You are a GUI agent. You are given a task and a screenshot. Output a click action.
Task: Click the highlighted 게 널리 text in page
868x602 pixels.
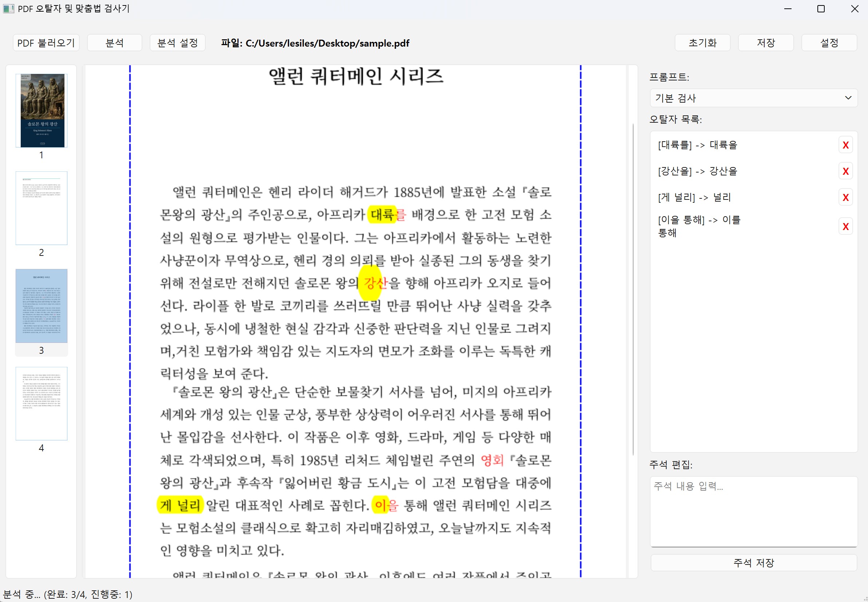[x=180, y=505]
